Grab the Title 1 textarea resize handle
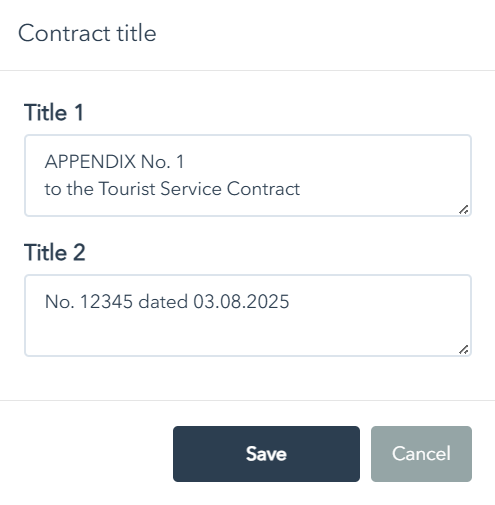The image size is (495, 505). 464,210
